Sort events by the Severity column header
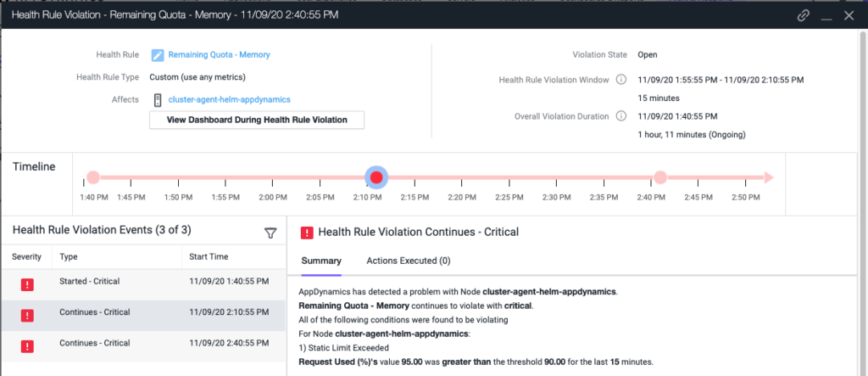 (x=27, y=257)
